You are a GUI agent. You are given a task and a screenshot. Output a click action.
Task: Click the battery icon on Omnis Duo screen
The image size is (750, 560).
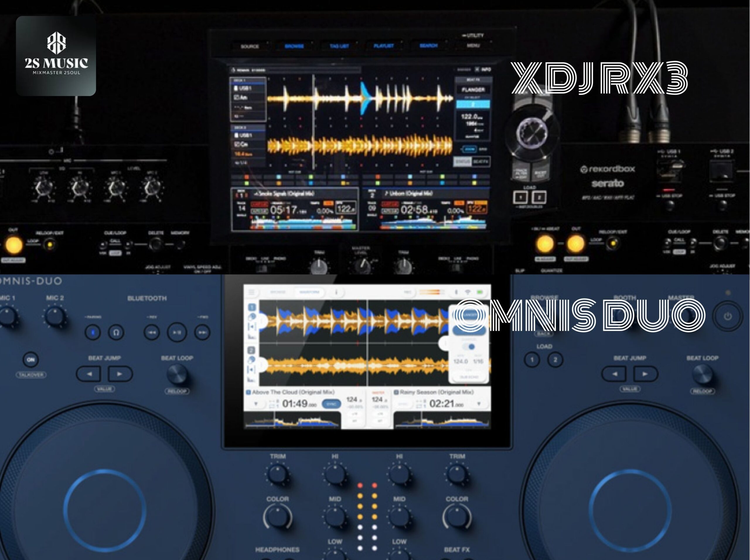(480, 292)
